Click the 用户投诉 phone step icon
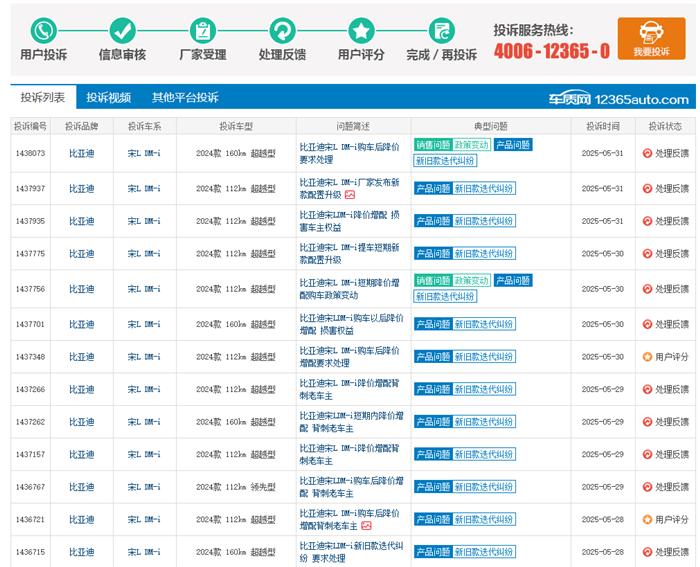The width and height of the screenshot is (700, 567). [43, 30]
